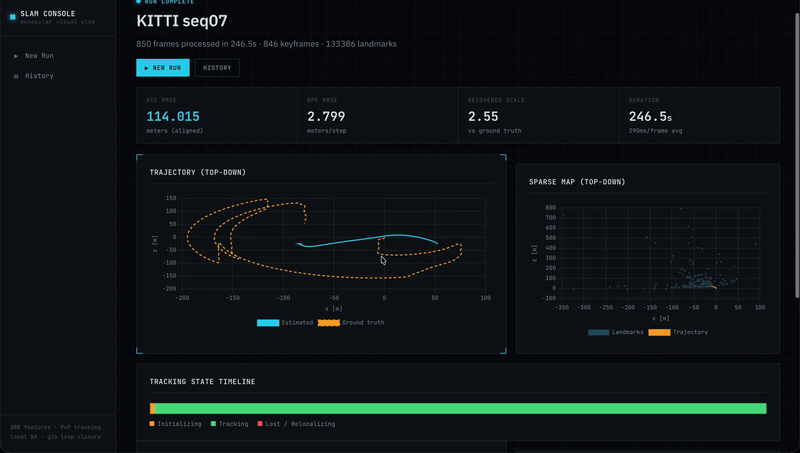Click the cyan Estimated legend swatch
The height and width of the screenshot is (453, 800).
[268, 322]
